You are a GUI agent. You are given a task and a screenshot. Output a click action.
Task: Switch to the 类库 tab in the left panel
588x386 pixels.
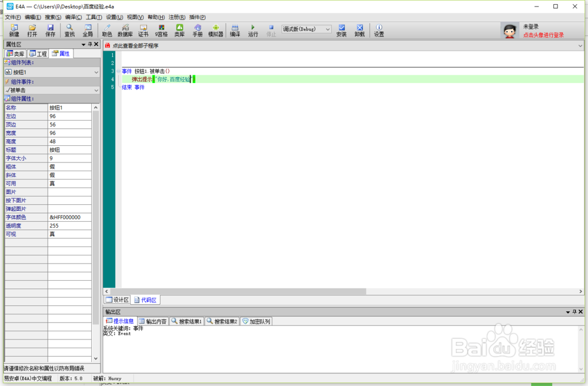click(x=15, y=54)
